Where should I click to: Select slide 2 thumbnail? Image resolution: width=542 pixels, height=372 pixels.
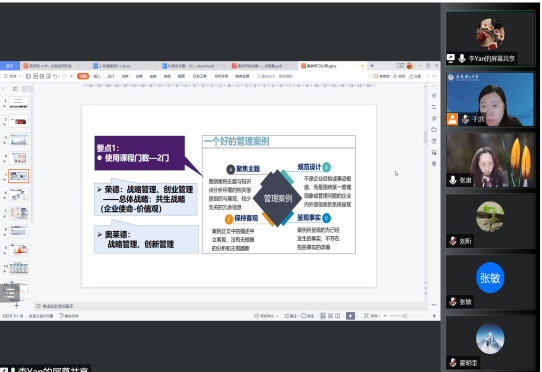(x=18, y=121)
